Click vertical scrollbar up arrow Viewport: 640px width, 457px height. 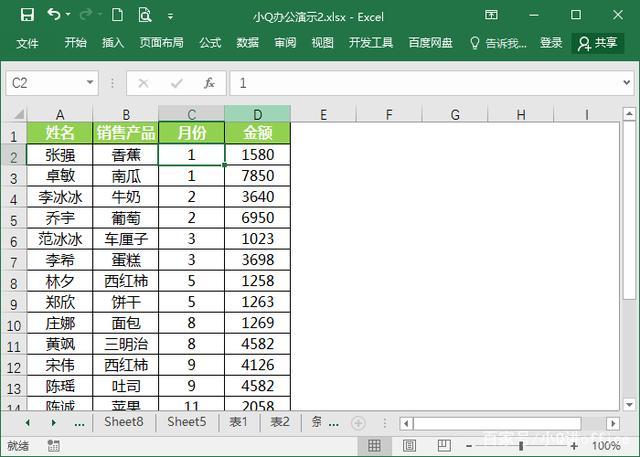click(629, 114)
